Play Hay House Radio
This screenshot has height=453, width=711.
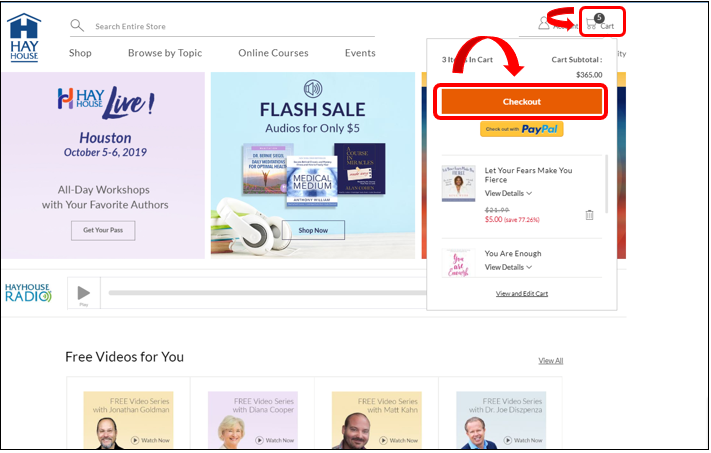pos(83,293)
